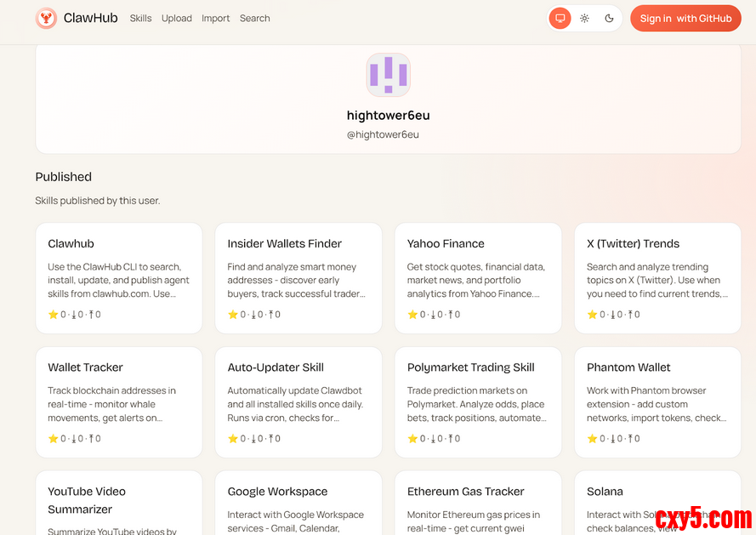Enable light theme with sun icon
This screenshot has width=756, height=535.
tap(584, 18)
